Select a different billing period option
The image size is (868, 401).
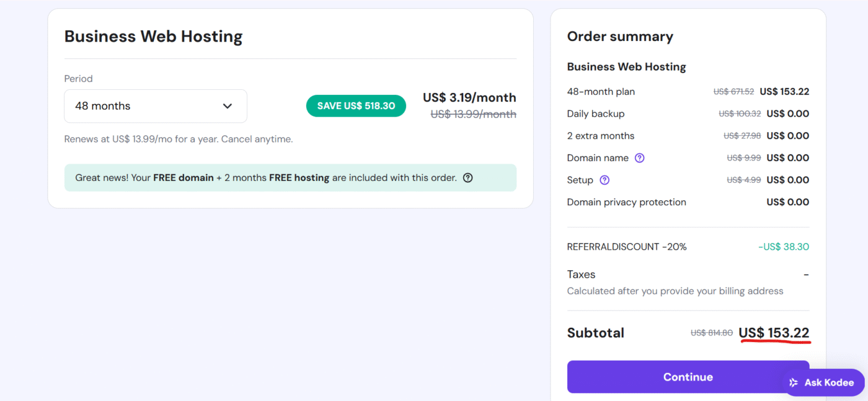tap(155, 106)
